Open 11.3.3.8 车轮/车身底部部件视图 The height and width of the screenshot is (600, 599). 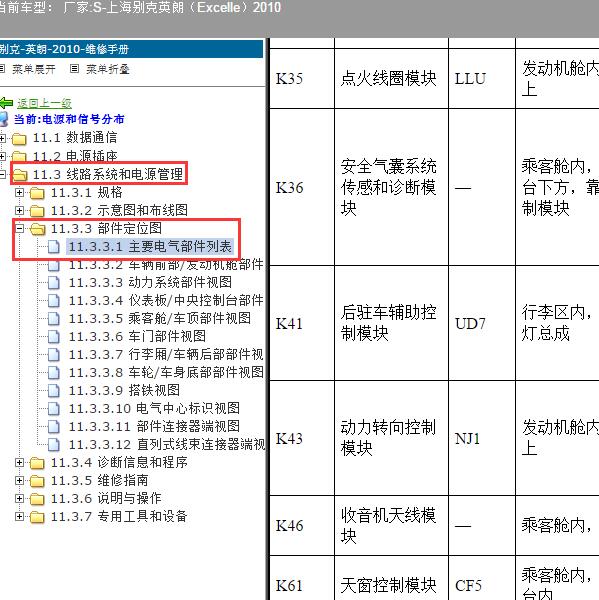tap(166, 372)
